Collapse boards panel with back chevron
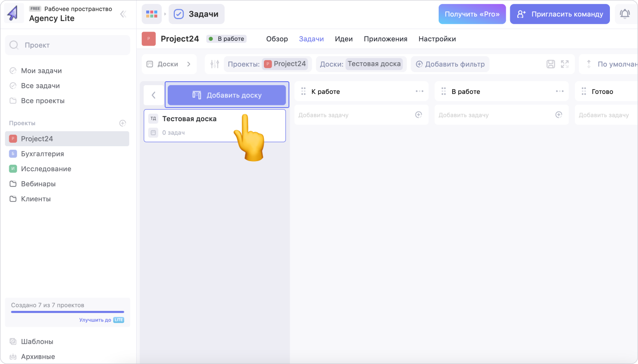Screen dimensions: 638x364 [x=154, y=95]
